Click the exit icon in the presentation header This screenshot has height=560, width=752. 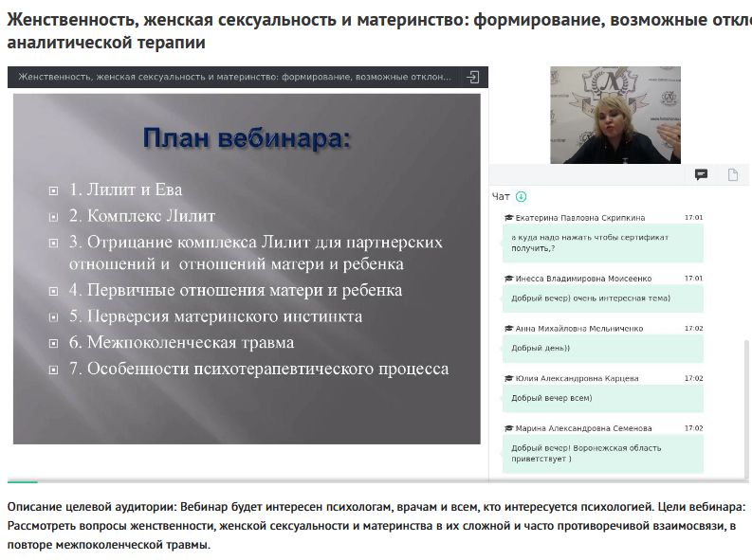pyautogui.click(x=473, y=77)
